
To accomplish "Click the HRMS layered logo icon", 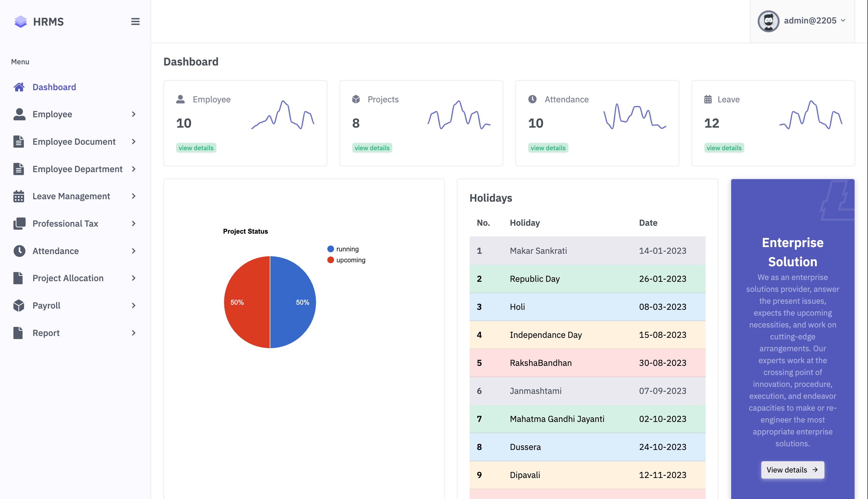I will coord(20,22).
